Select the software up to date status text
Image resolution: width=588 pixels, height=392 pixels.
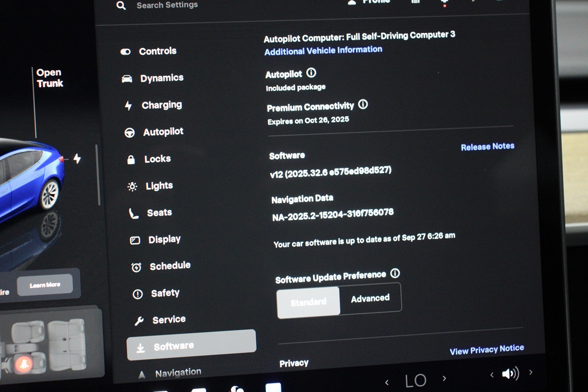[x=364, y=239]
